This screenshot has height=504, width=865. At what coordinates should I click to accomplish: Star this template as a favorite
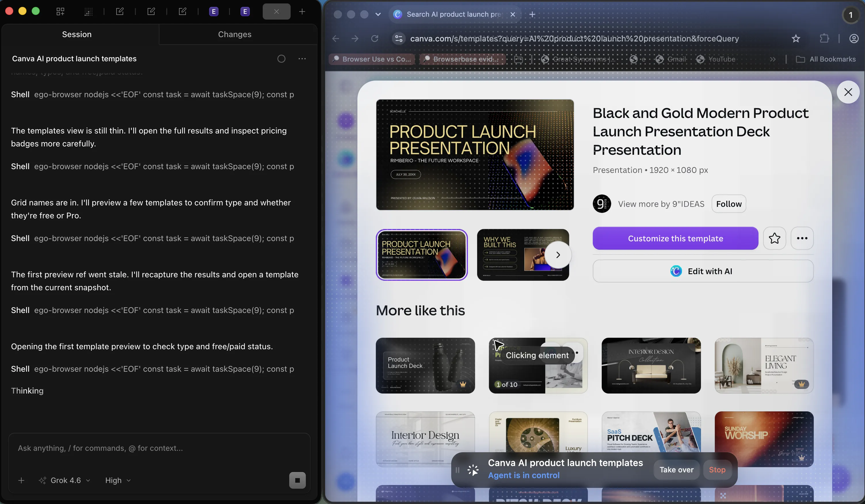[x=774, y=238]
